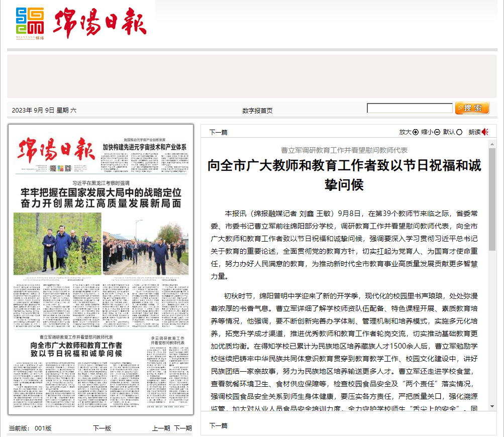Click the 缩小 zoom-out minus icon
Image resolution: width=504 pixels, height=437 pixels.
click(x=437, y=132)
